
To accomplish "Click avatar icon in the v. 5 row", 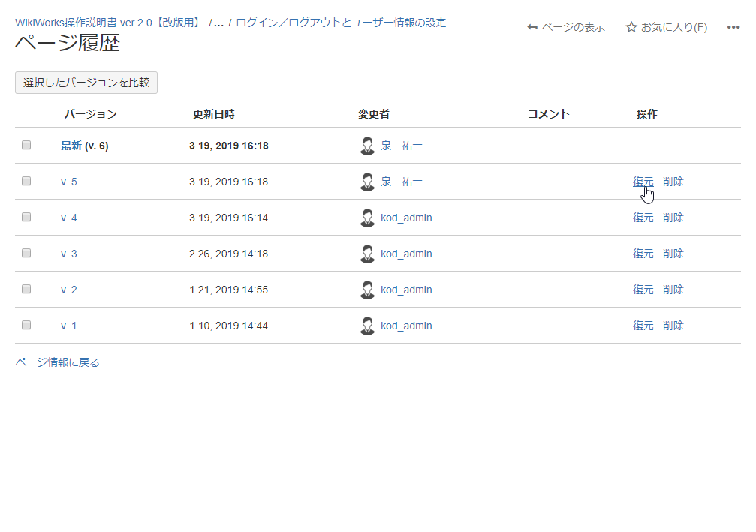I will click(367, 182).
